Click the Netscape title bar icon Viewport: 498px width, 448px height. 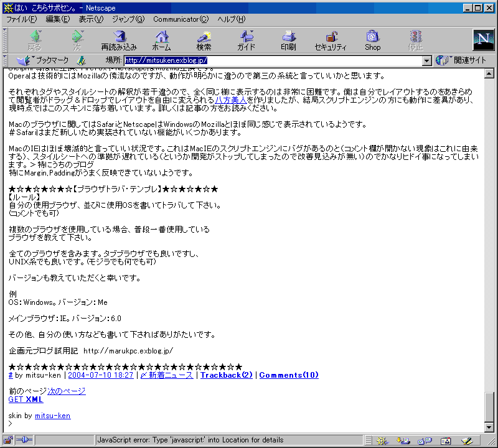pyautogui.click(x=8, y=8)
